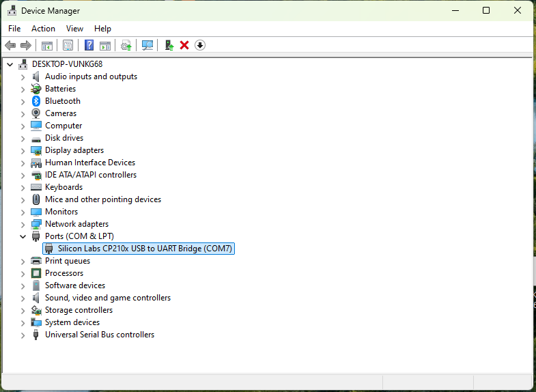Open the Action menu
Screen dimensions: 536x392
point(44,29)
